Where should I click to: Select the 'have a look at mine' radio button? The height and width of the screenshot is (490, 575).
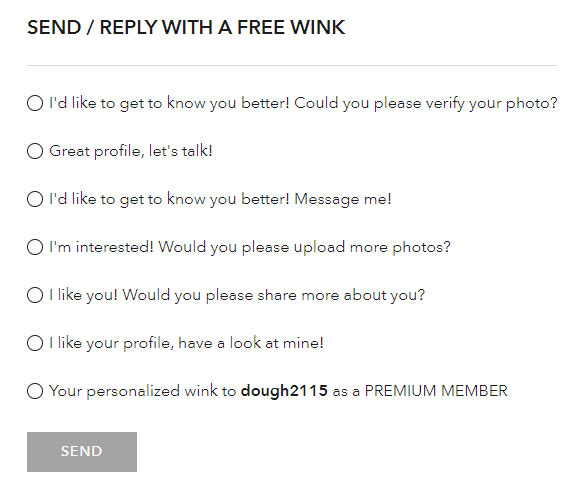tap(35, 343)
